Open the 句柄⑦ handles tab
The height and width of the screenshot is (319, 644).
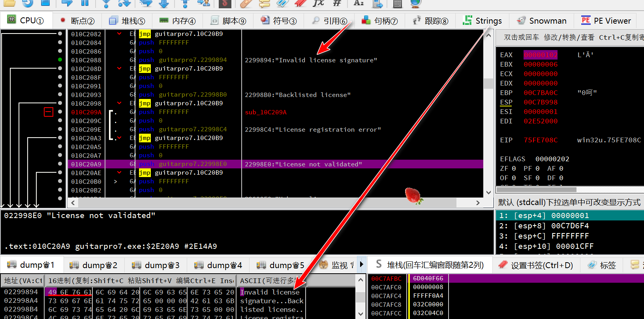[x=380, y=21]
